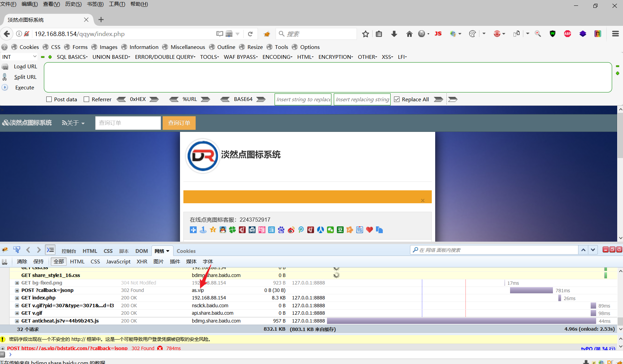Screen dimensions: 623x364
Task: Focus the Firebug network search box
Action: click(x=494, y=250)
